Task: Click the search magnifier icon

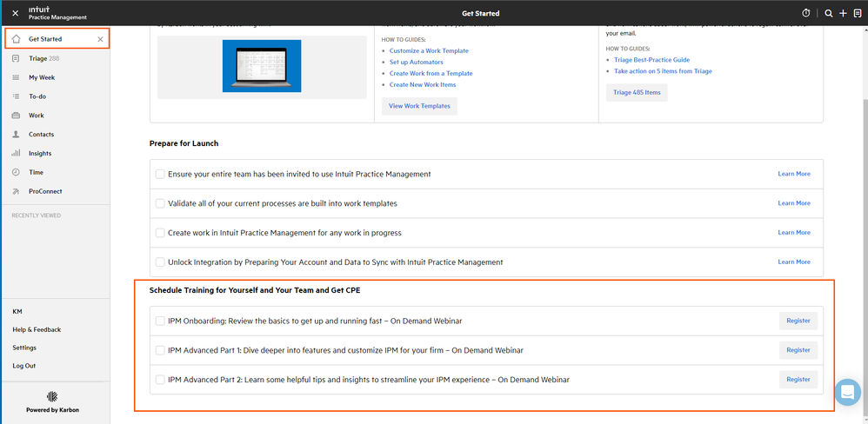Action: click(829, 14)
